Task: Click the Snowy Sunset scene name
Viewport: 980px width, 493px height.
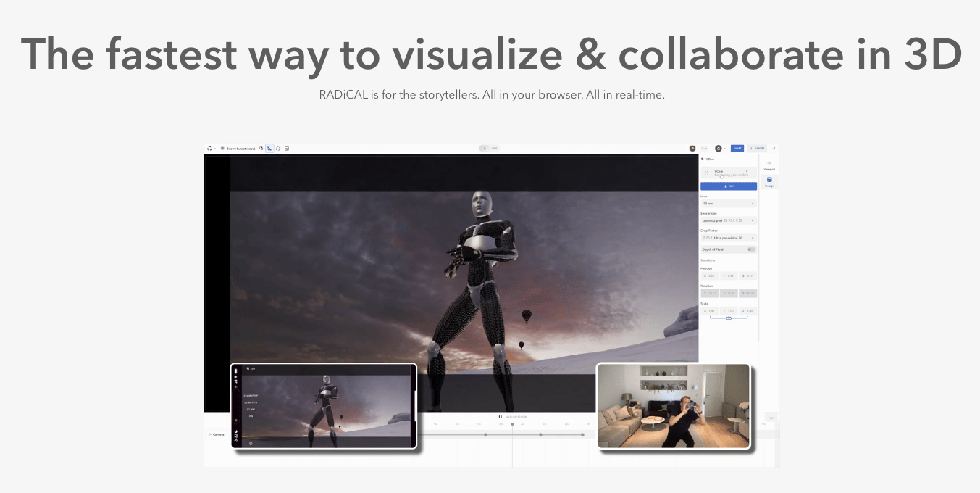Action: (x=241, y=148)
